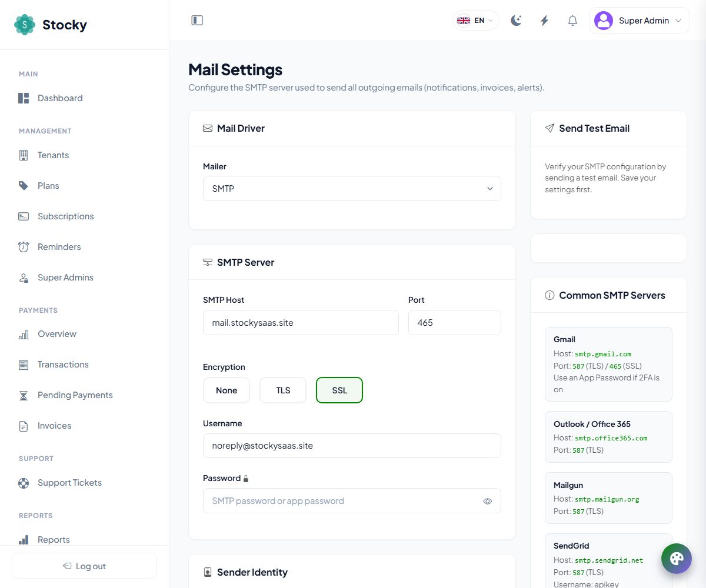Focus the Port field showing 465
The width and height of the screenshot is (706, 588).
[455, 323]
